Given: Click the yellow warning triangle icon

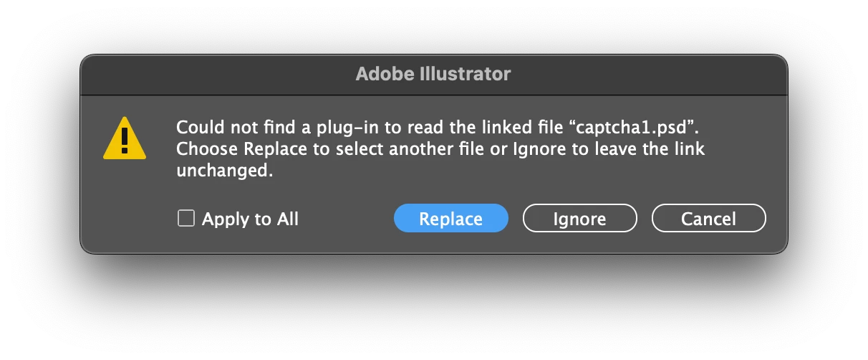Looking at the screenshot, I should pos(125,139).
